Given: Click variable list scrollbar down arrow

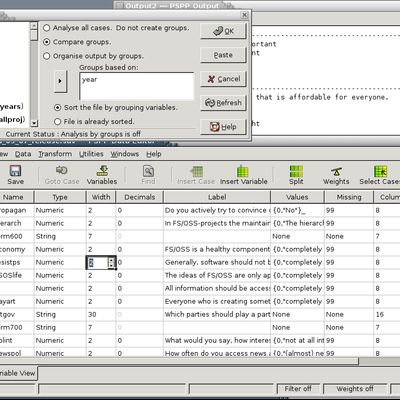Looking at the screenshot, I should click(x=34, y=123).
